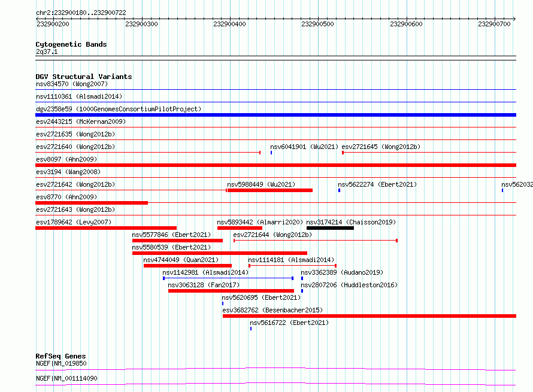Open the NGEF|NM_019850 gene label
The height and width of the screenshot is (392, 533).
tap(61, 363)
